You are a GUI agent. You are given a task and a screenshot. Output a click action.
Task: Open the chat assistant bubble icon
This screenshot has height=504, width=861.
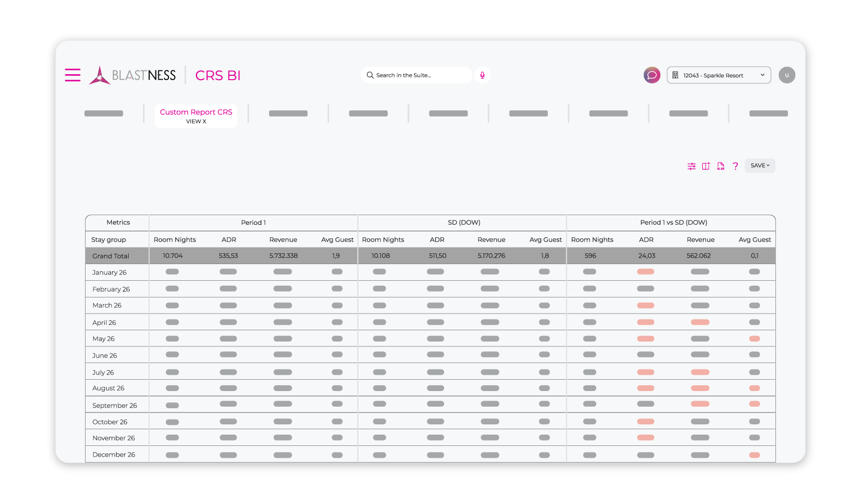click(x=652, y=75)
